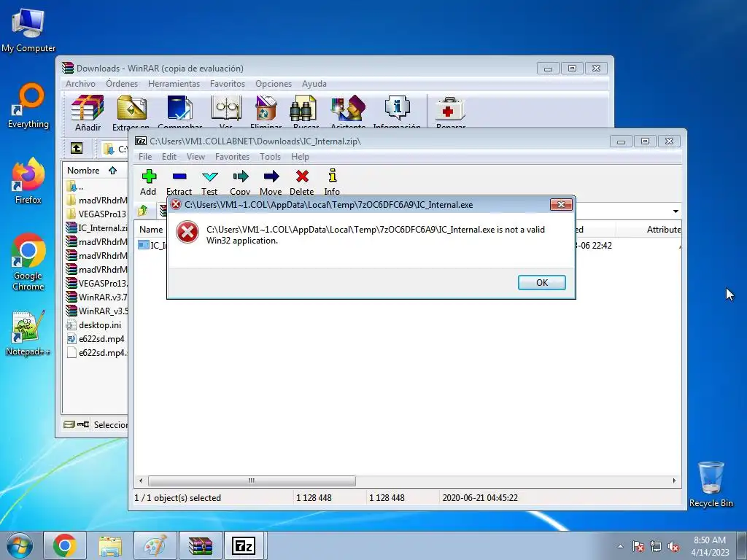Viewport: 747px width, 560px height.
Task: Go up one folder in 7-Zip
Action: 142,211
